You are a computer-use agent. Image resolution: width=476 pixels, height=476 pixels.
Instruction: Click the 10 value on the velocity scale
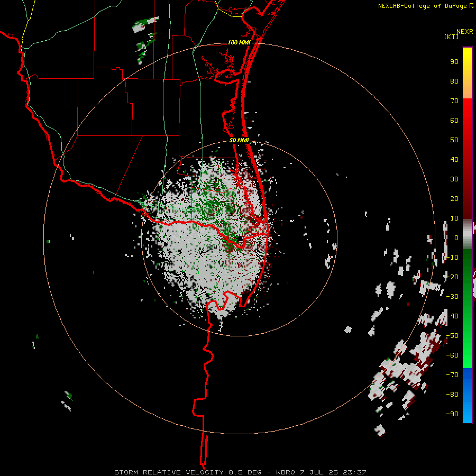pyautogui.click(x=454, y=218)
